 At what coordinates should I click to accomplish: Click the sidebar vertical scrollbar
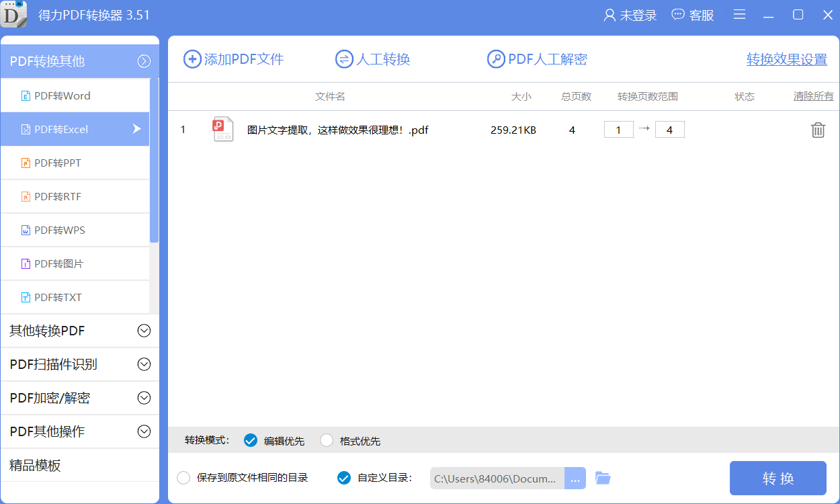[154, 161]
